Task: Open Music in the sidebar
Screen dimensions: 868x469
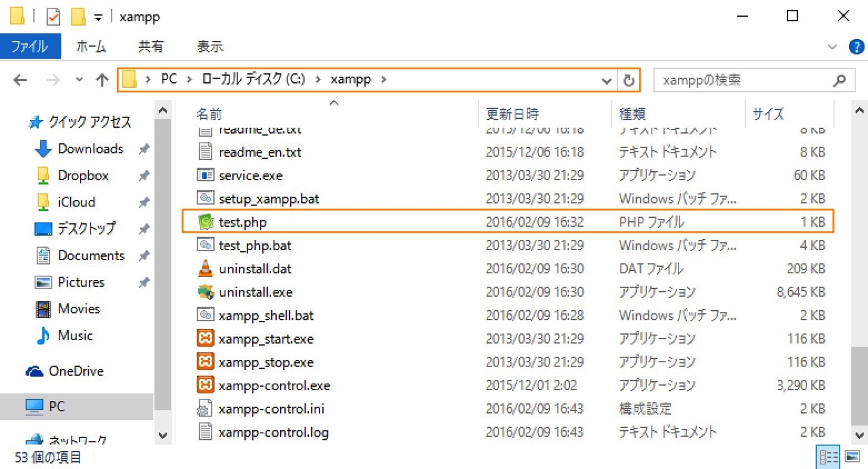Action: 75,335
